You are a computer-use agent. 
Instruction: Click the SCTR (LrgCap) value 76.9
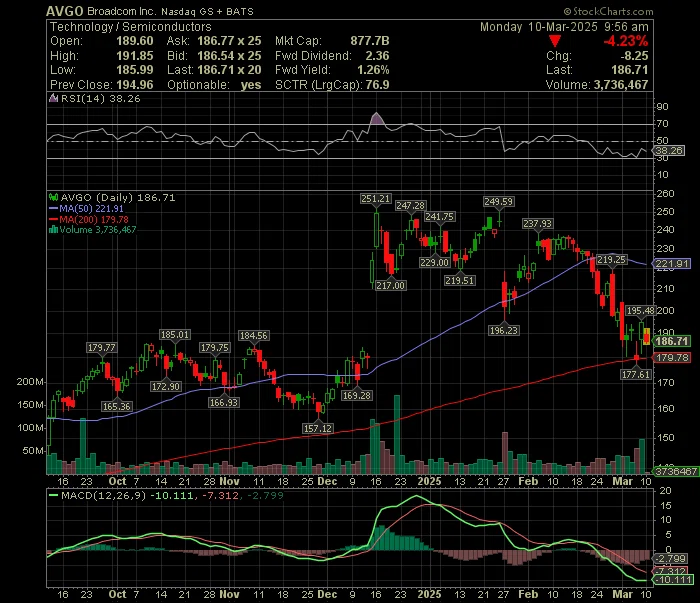377,85
